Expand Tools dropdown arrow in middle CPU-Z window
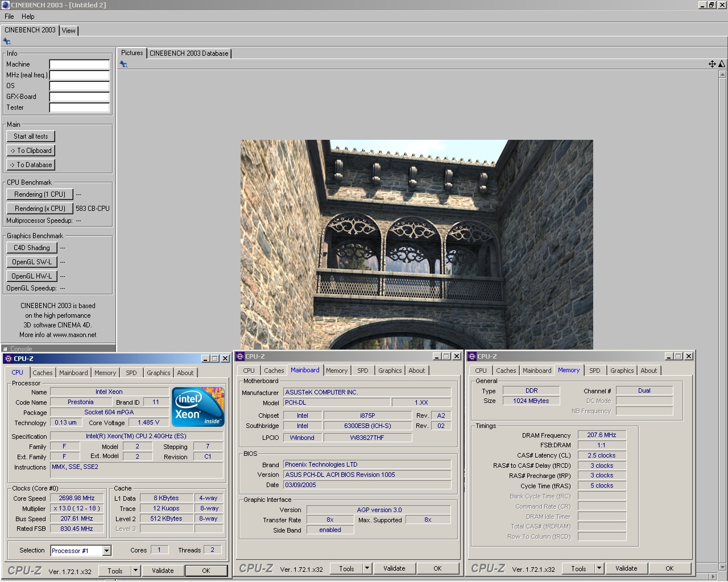Viewport: 728px width, 582px height. [x=367, y=568]
